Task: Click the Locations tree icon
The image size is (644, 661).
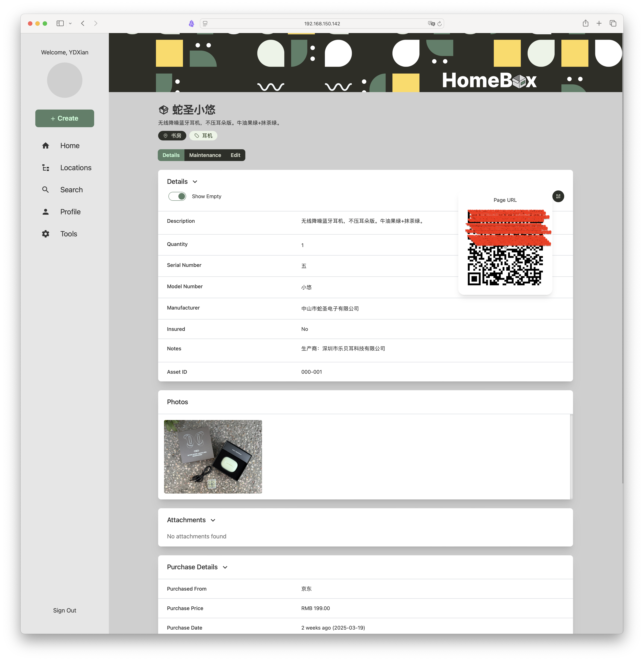Action: tap(46, 168)
